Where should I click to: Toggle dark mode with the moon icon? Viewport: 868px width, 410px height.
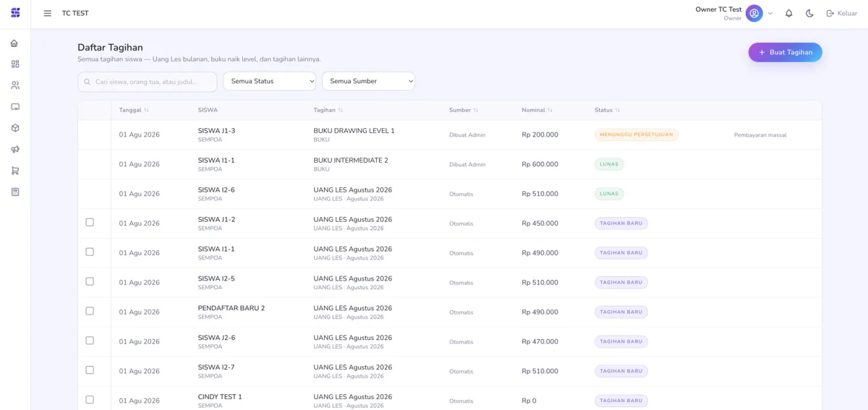click(x=809, y=13)
